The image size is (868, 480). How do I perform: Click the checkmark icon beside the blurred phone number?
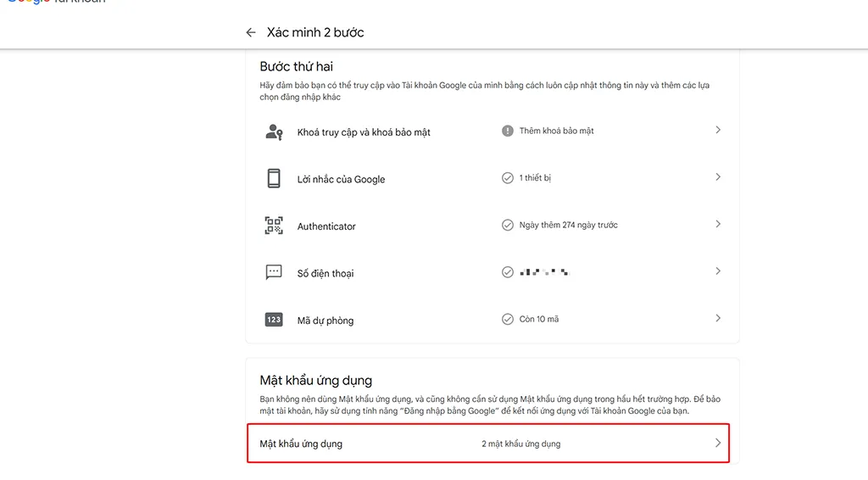[x=508, y=272]
